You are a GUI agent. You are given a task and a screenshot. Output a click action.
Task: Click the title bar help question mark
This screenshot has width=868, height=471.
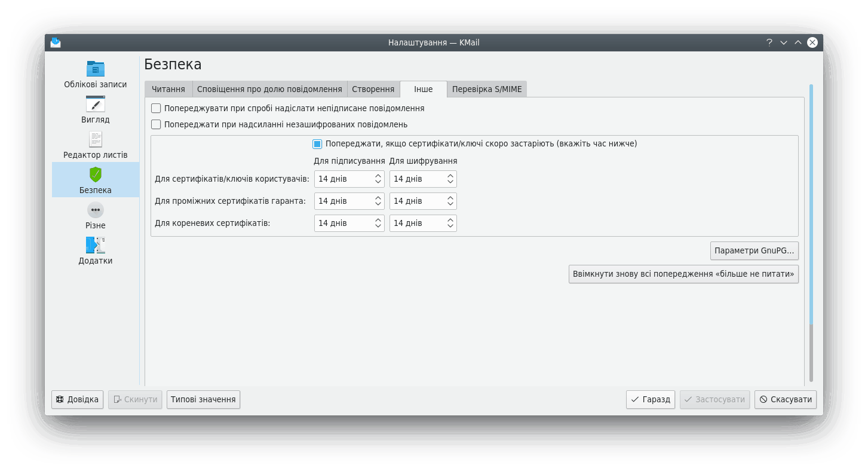[x=769, y=42]
